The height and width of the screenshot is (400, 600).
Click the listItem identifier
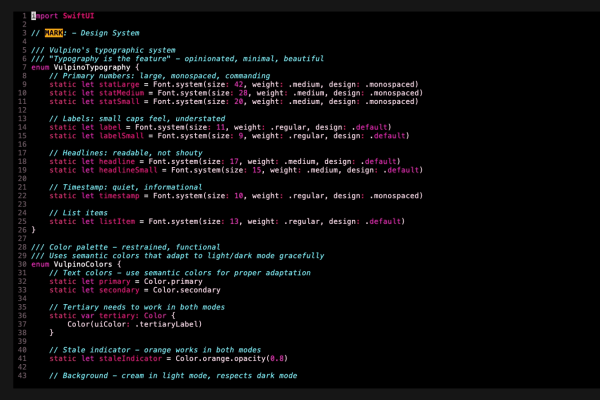(117, 221)
